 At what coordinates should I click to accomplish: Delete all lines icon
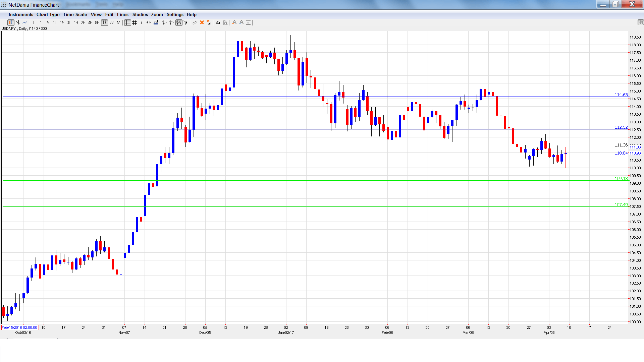pos(209,22)
